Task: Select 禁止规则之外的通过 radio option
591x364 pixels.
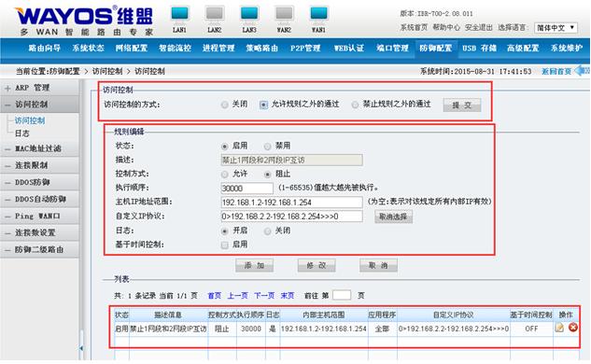Action: (x=355, y=105)
